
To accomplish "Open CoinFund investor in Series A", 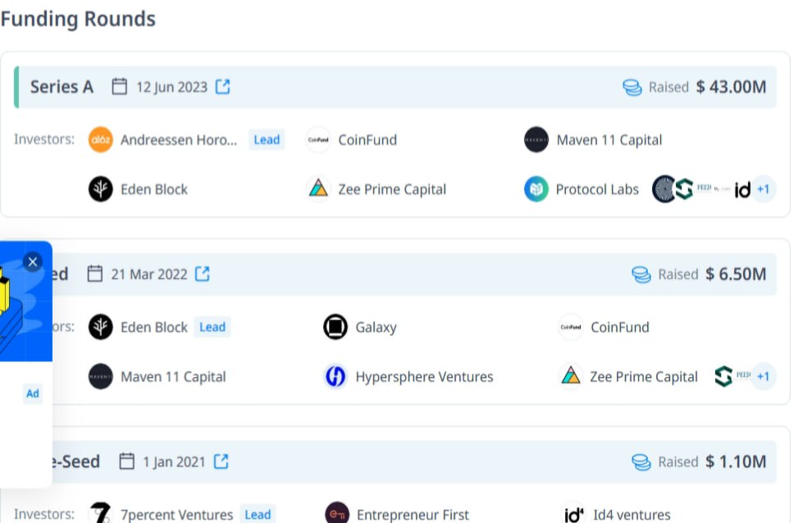I will click(367, 140).
